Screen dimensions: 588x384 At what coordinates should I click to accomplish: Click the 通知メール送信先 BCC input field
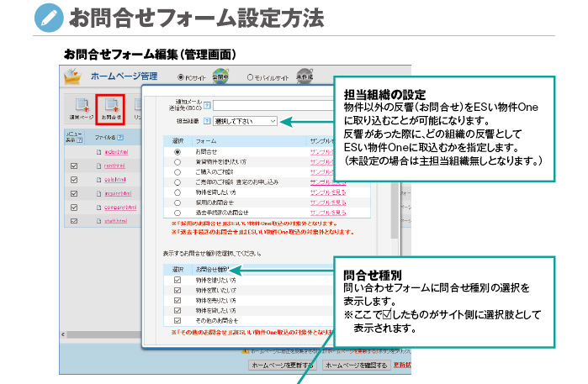273,105
